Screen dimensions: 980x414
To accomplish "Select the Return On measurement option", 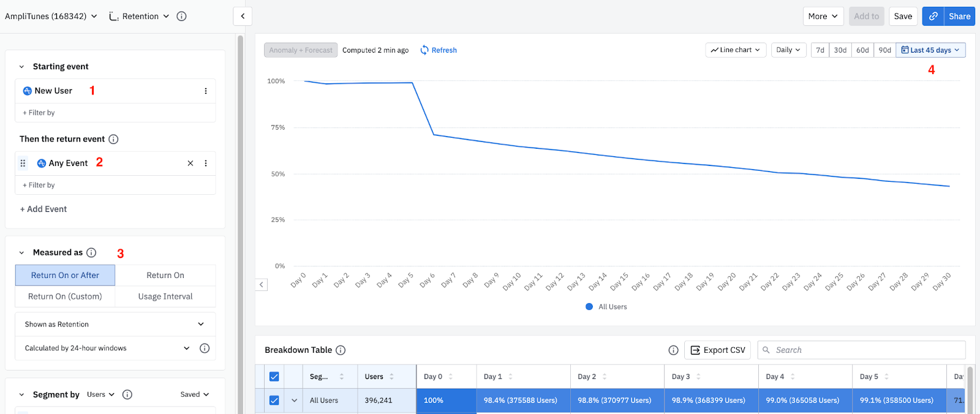I will point(165,276).
